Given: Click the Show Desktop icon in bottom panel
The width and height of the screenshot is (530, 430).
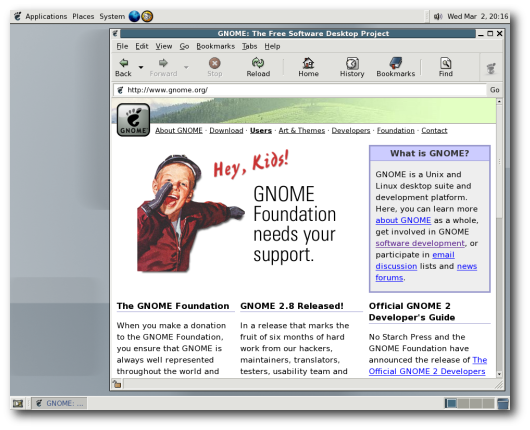Looking at the screenshot, I should coord(18,403).
